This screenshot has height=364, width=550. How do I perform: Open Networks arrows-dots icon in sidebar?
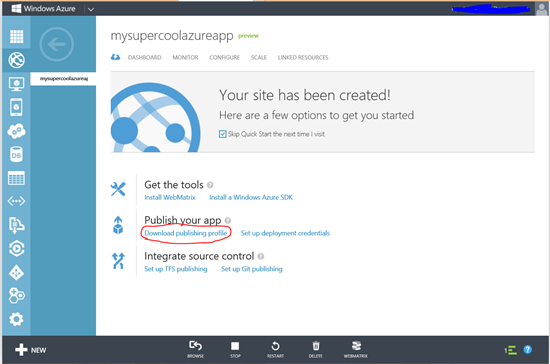(16, 201)
